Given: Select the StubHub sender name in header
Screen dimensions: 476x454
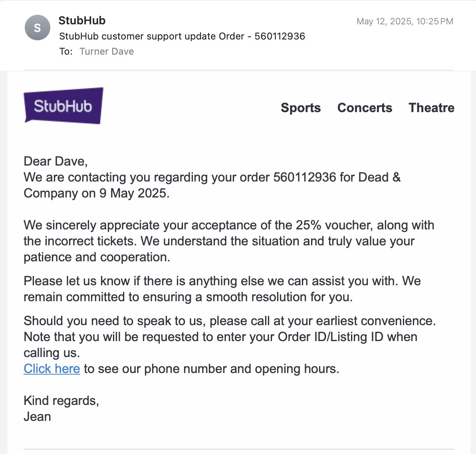Looking at the screenshot, I should (82, 21).
